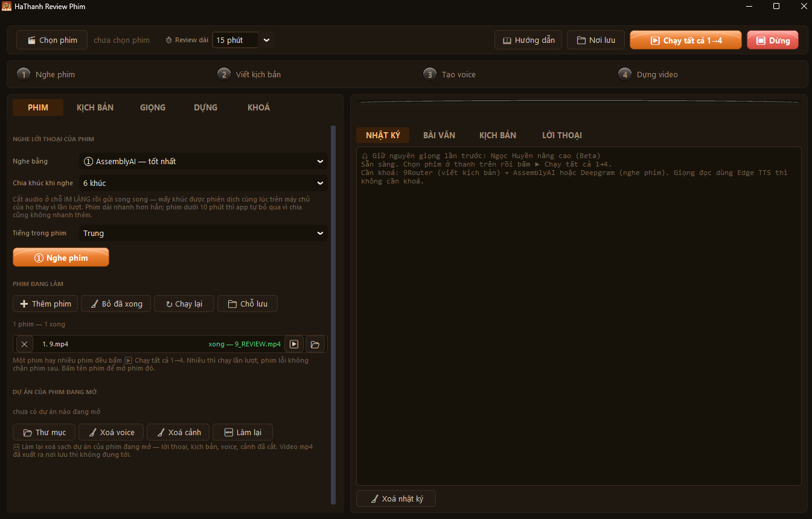The height and width of the screenshot is (519, 812).
Task: Click the left panel vertical scrollbar
Action: coord(333,314)
